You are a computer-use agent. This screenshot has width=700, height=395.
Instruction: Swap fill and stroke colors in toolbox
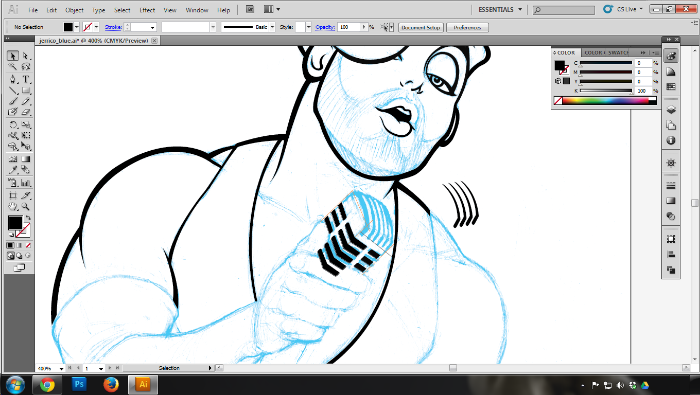pos(28,218)
